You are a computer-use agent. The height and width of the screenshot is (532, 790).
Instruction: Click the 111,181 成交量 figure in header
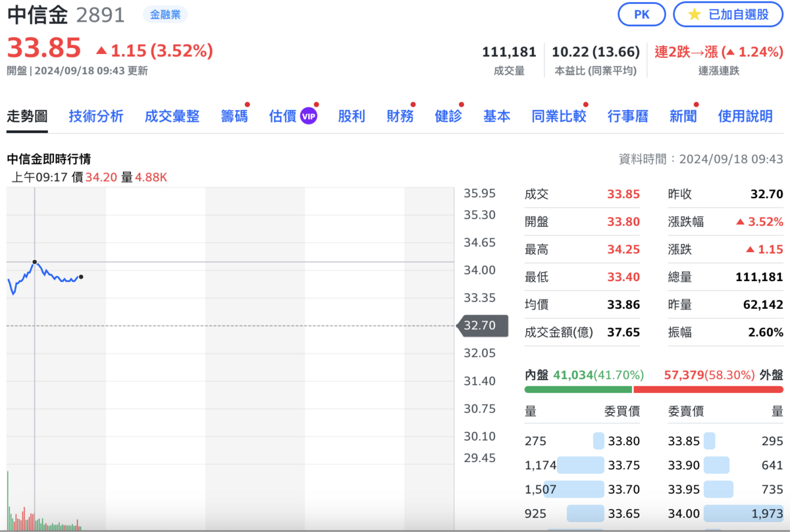coord(509,52)
